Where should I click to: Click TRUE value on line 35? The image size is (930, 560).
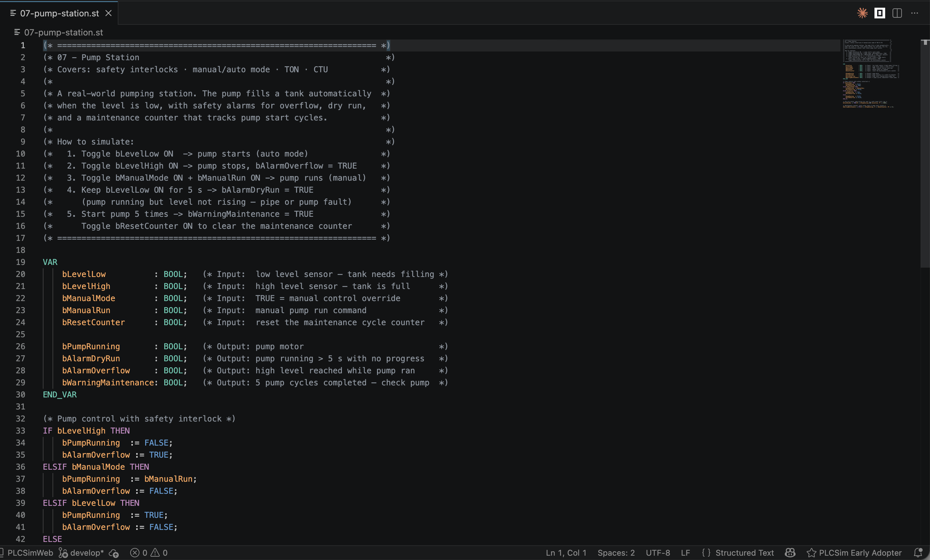click(x=159, y=455)
